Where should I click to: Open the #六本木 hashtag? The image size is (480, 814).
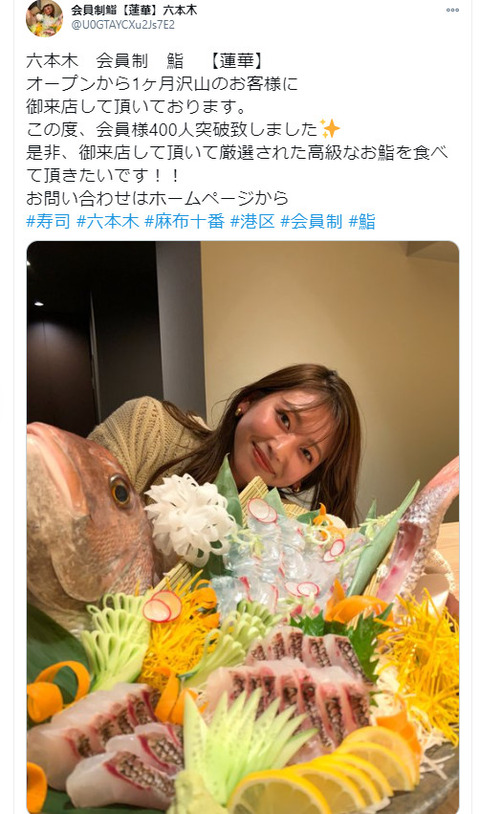108,222
